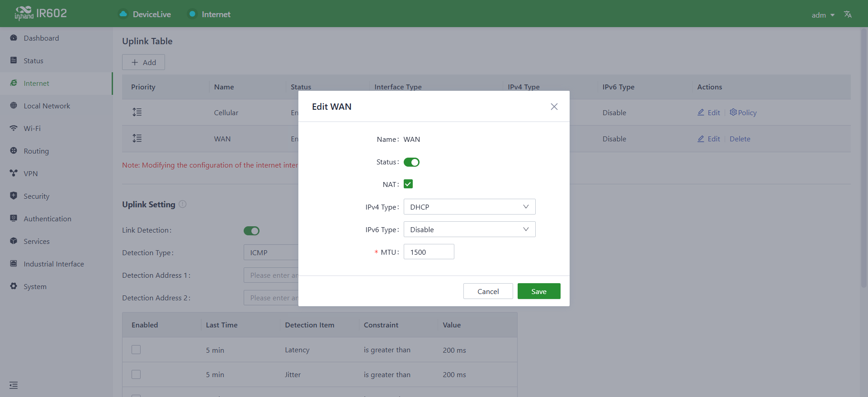The image size is (868, 397).
Task: Uncheck the NAT checkbox
Action: pyautogui.click(x=408, y=184)
